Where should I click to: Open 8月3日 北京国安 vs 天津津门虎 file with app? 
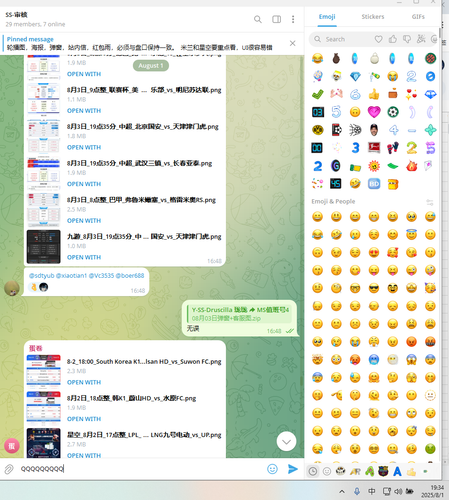click(84, 147)
